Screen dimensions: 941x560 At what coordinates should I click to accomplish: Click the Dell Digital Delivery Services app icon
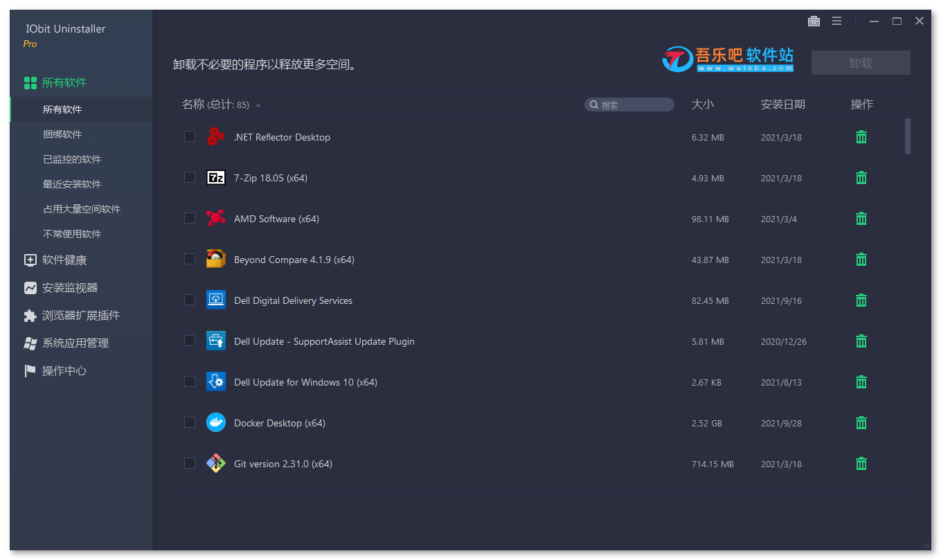tap(216, 300)
